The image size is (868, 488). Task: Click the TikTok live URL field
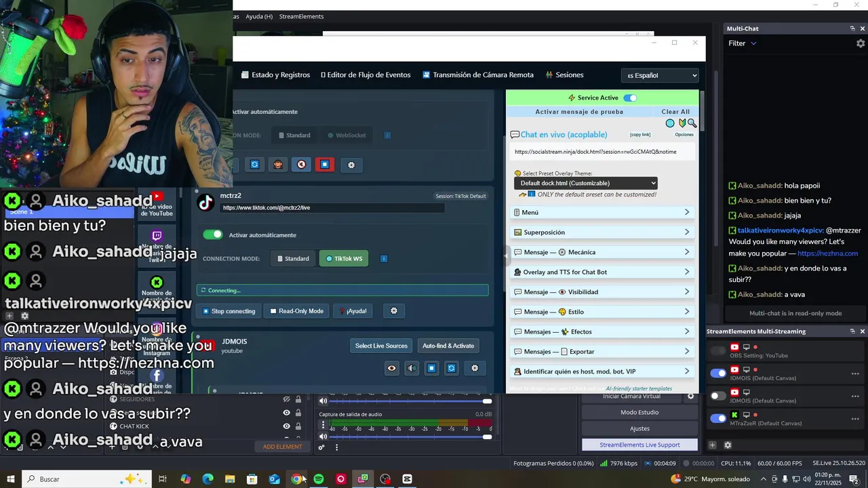tap(332, 207)
